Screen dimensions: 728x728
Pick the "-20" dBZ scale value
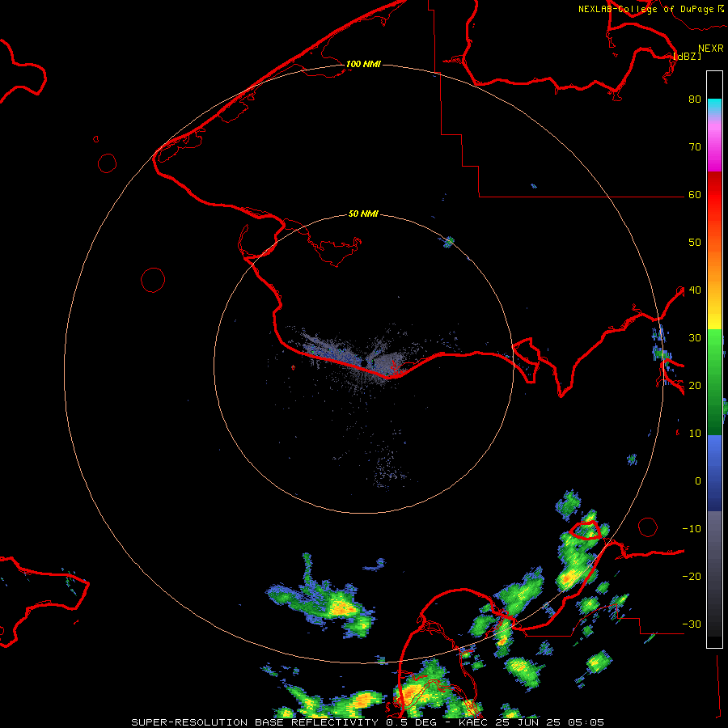(692, 577)
